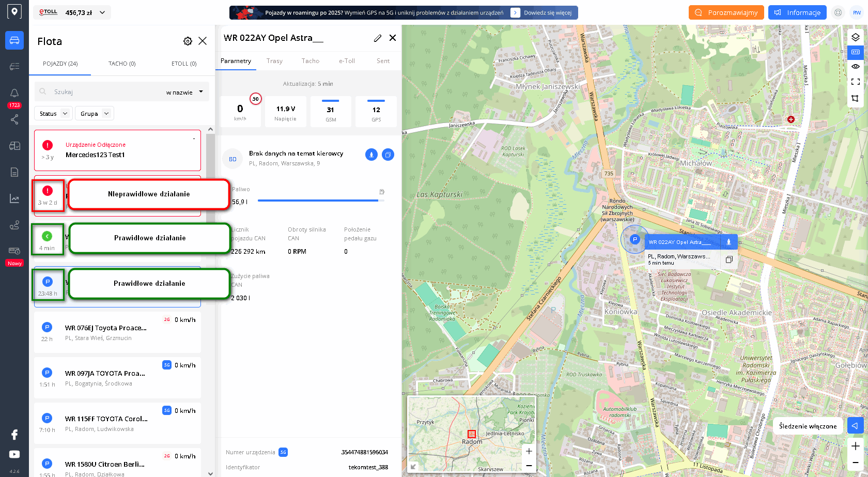Click the Szukaj search field

coord(103,92)
